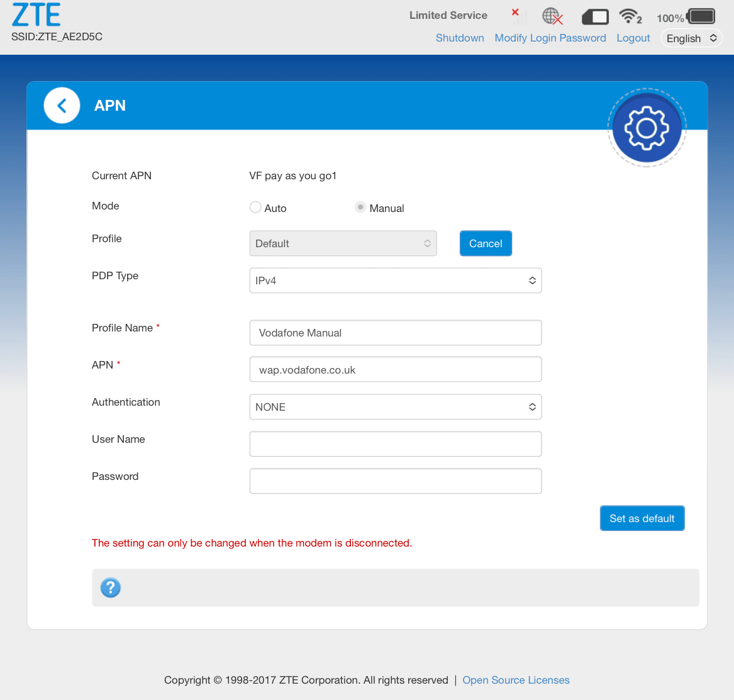Click the 'Current APN' label

point(122,175)
